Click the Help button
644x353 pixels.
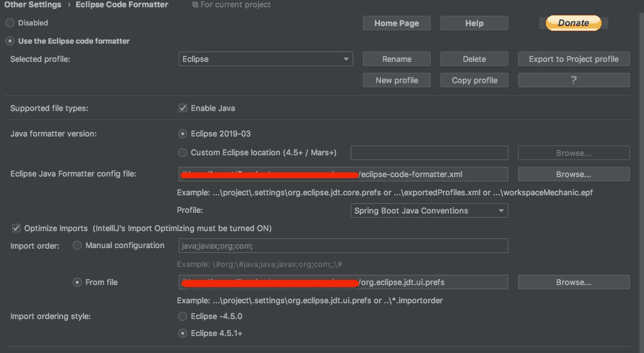coord(474,23)
